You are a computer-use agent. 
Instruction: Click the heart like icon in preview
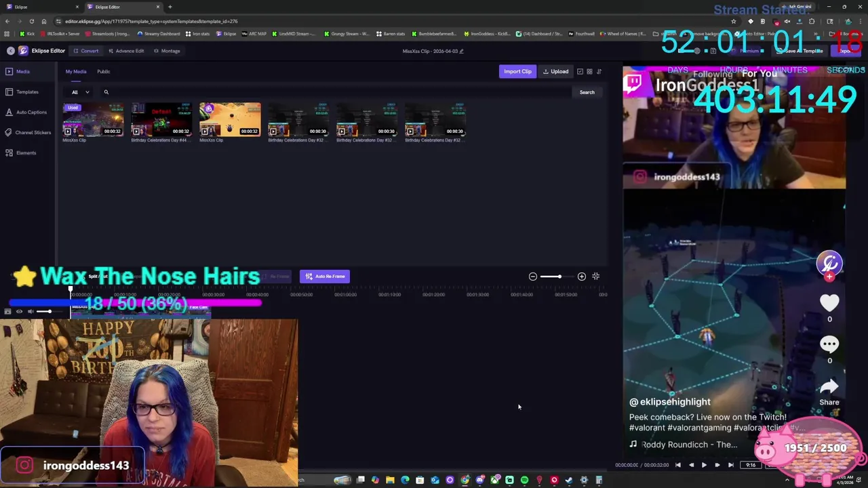coord(829,303)
